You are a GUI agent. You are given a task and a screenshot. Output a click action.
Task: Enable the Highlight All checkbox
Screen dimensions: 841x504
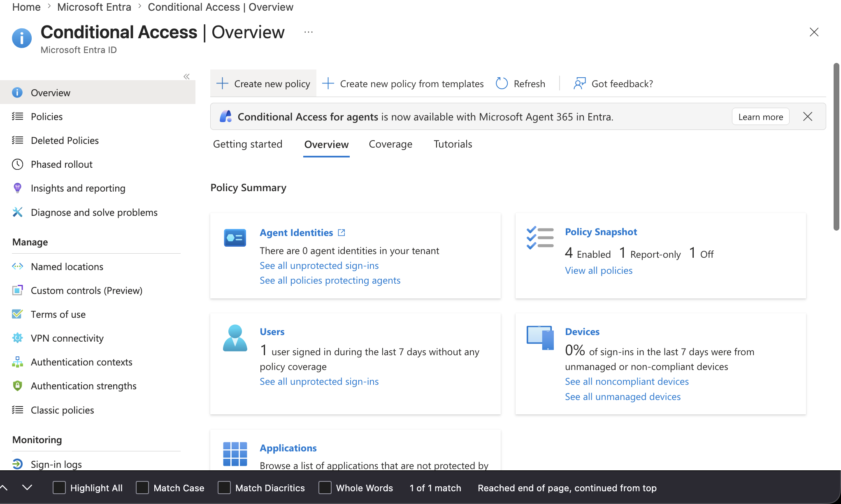pyautogui.click(x=59, y=488)
